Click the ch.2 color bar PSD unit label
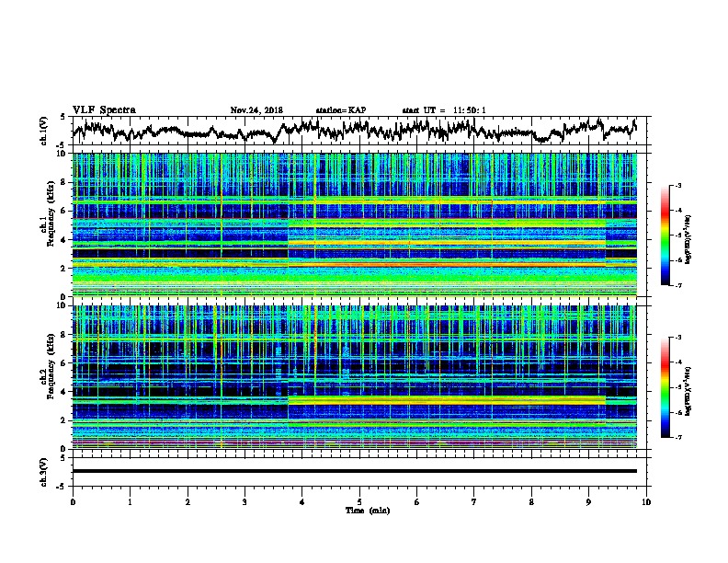This screenshot has width=728, height=563. pos(689,391)
